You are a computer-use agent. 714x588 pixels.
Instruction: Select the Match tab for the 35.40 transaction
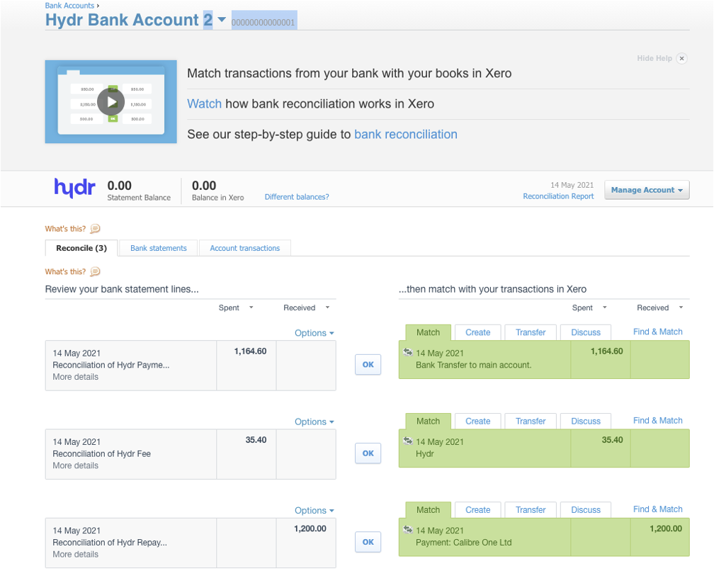(428, 422)
